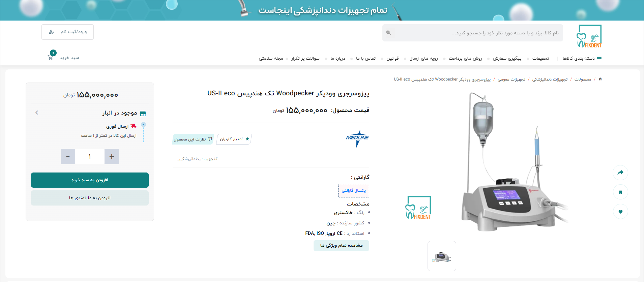
Task: Click افزودن به سبد خرید button
Action: 90,180
